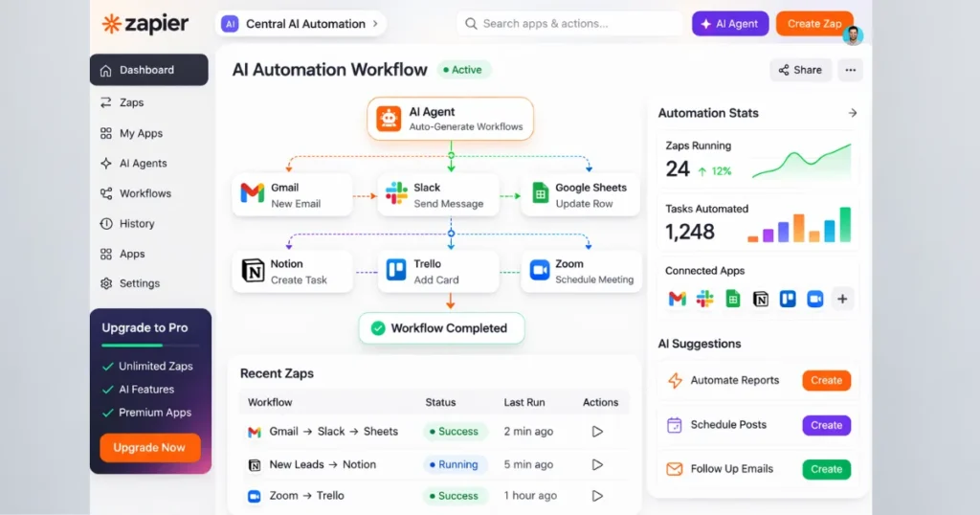Open the three-dot more options menu
Image resolution: width=980 pixels, height=515 pixels.
850,70
